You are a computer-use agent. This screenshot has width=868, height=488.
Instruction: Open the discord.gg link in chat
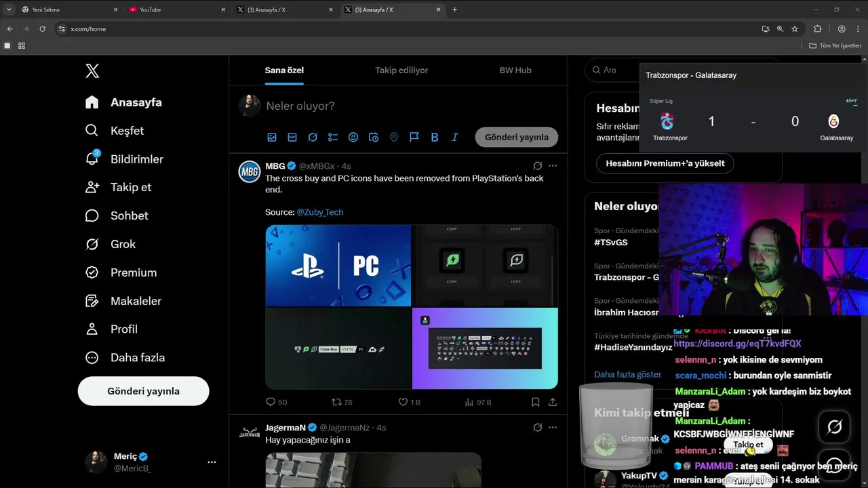[x=737, y=344]
